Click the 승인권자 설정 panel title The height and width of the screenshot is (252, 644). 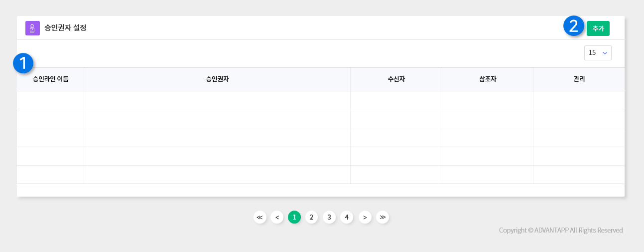pyautogui.click(x=65, y=28)
